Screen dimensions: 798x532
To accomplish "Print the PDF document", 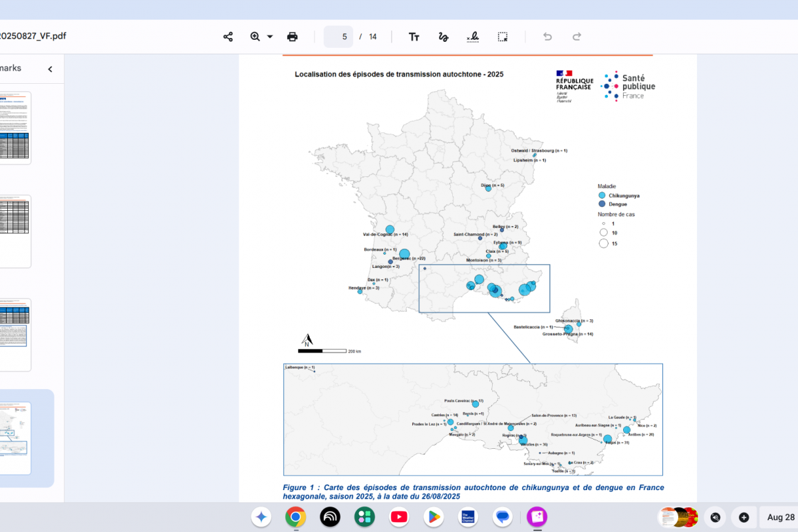I will 292,37.
